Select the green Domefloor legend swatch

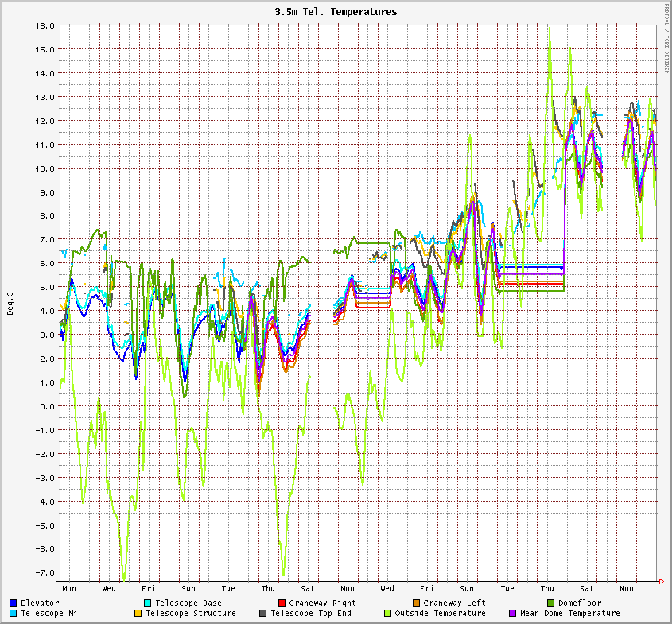click(550, 603)
